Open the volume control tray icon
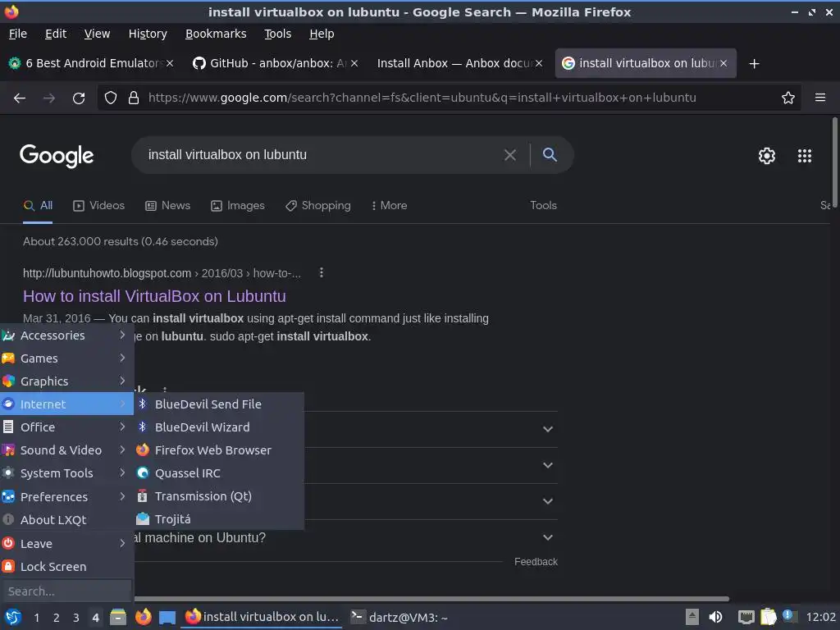Image resolution: width=840 pixels, height=630 pixels. coord(715,617)
